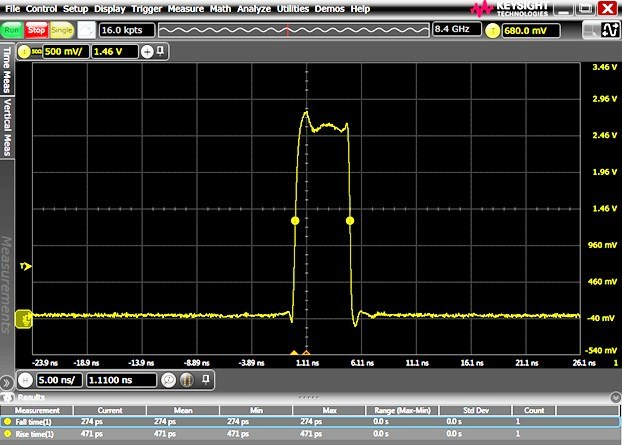Click the 274 ps Current value for Fall time
This screenshot has height=445, width=622.
coord(92,421)
